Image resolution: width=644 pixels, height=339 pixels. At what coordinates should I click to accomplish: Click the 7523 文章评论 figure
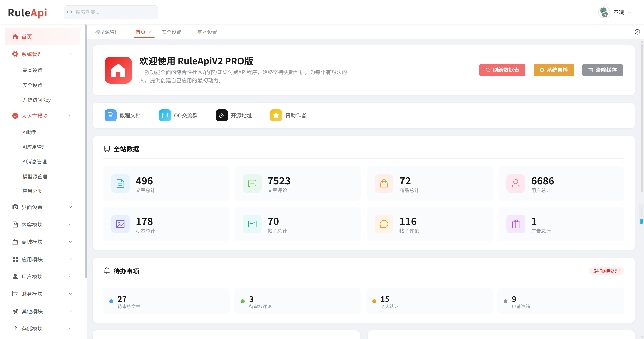click(279, 181)
